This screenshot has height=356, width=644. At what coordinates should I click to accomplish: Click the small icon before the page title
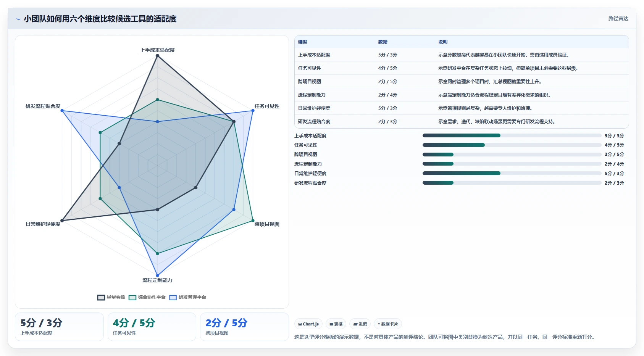[x=18, y=19]
